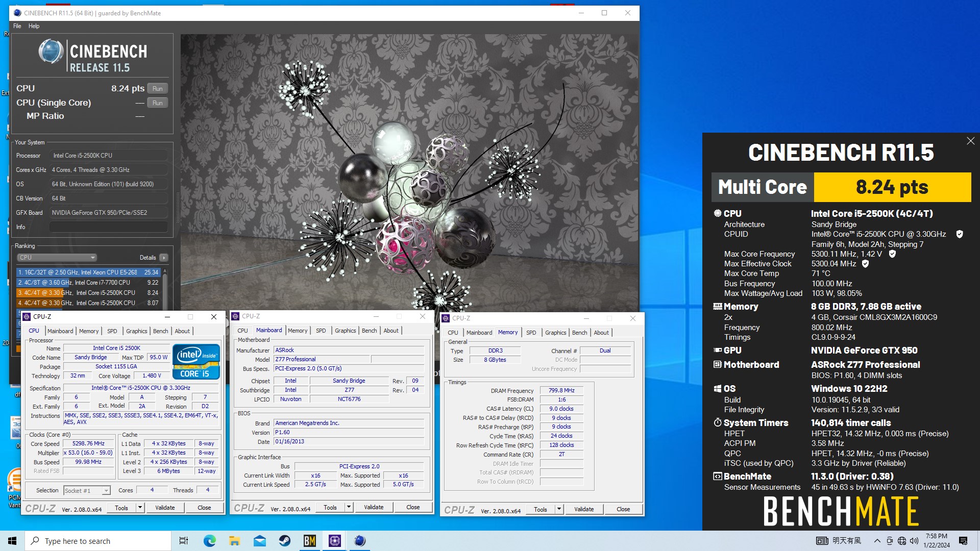Click the Motherboard icon in BenchMate panel

(x=717, y=365)
